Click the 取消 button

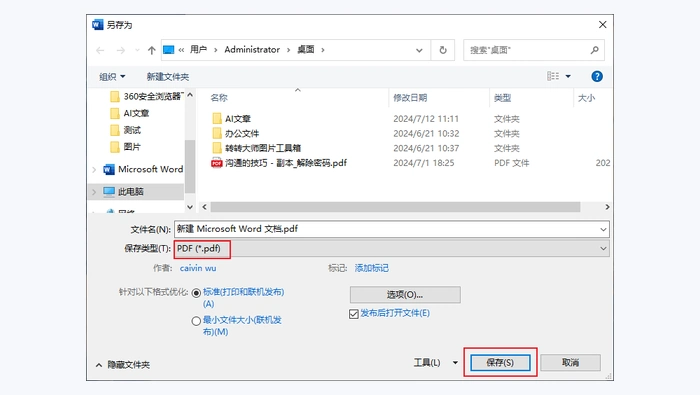(x=570, y=362)
